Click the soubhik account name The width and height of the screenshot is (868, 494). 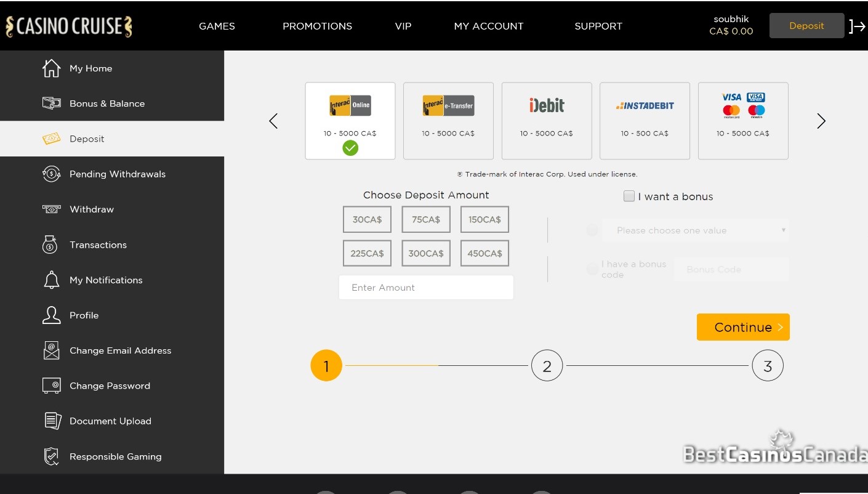coord(731,19)
